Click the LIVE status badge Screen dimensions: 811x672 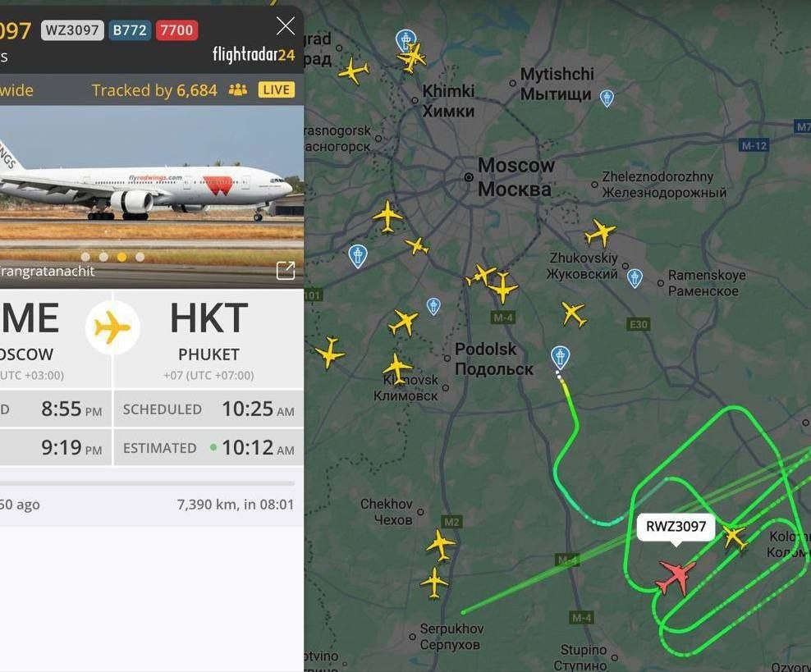276,90
